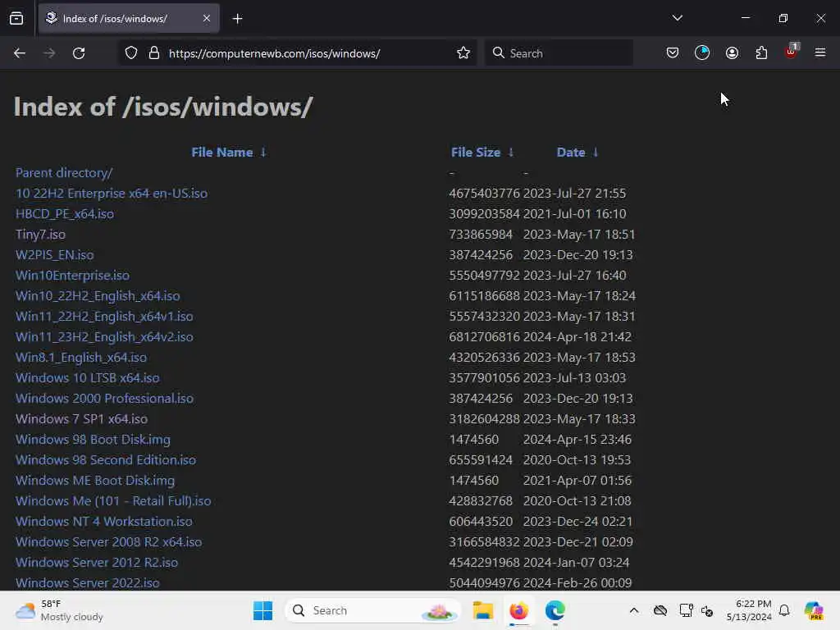840x630 pixels.
Task: Open Windows 2000 Professional.iso link
Action: tap(104, 399)
